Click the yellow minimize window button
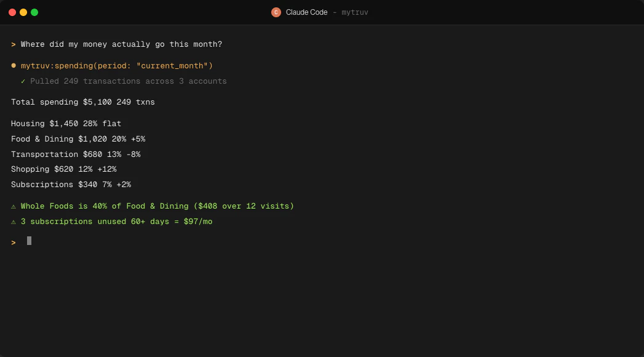644x357 pixels. (23, 12)
